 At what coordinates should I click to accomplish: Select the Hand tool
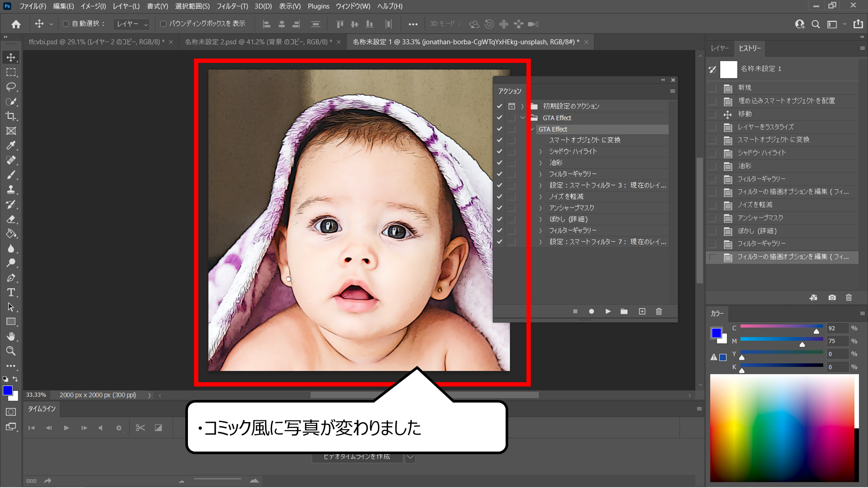click(11, 337)
